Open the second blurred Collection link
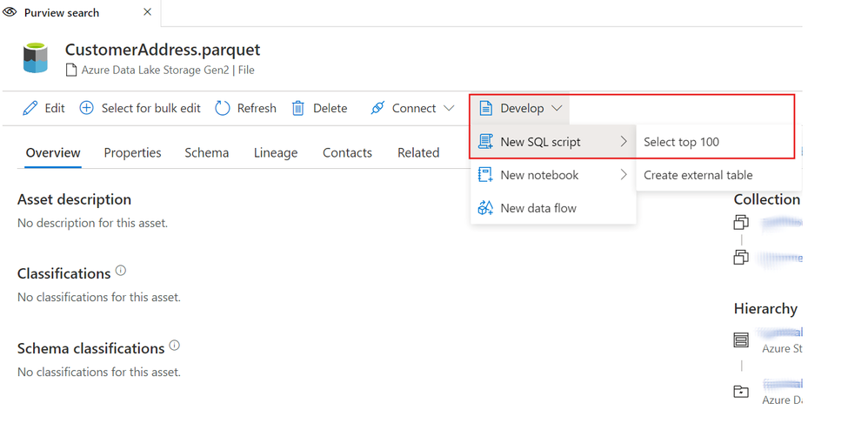 (x=779, y=258)
